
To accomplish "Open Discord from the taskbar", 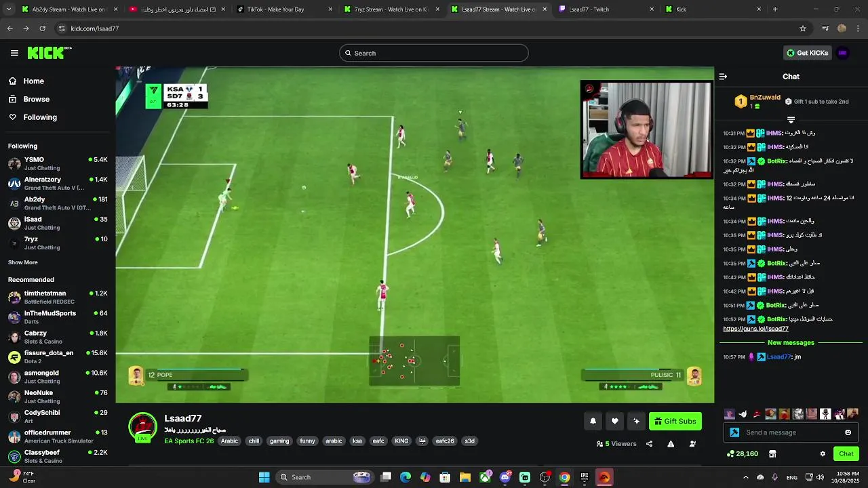I will point(505,477).
